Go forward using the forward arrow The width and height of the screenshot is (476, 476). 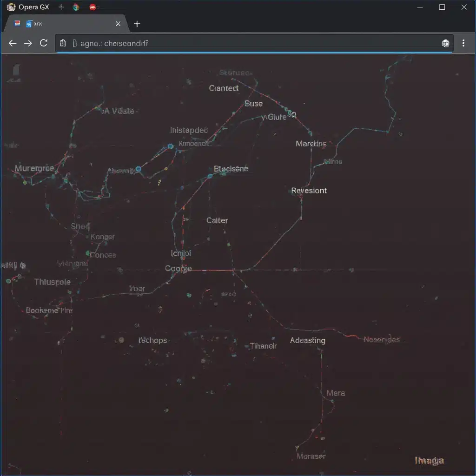tap(28, 43)
